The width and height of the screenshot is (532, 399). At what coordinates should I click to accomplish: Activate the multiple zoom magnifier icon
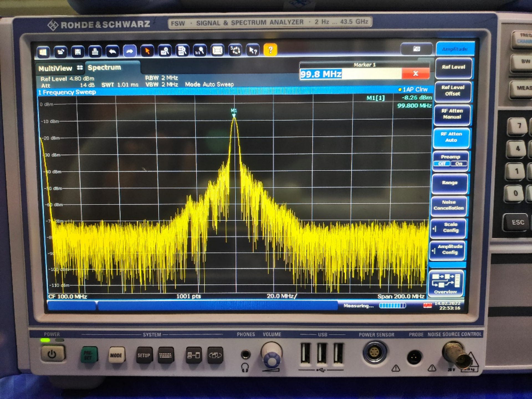point(182,51)
